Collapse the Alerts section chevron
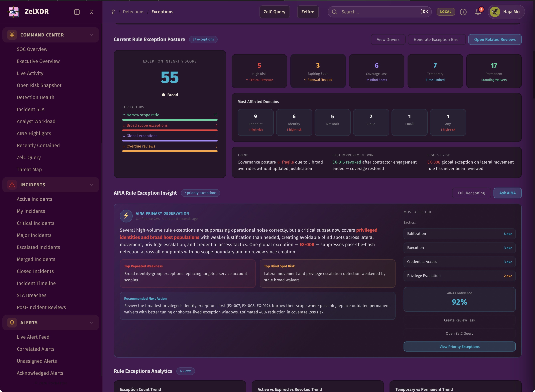 pyautogui.click(x=91, y=322)
